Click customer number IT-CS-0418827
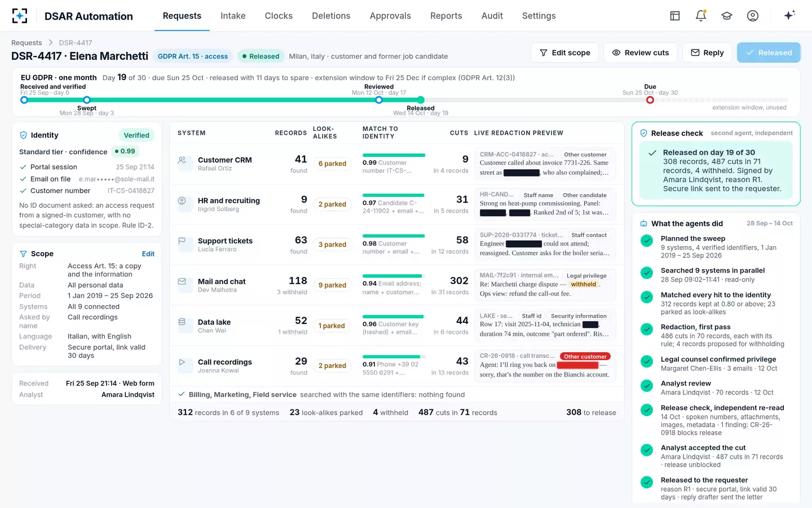Screen dimensions: 812x508 coord(131,191)
